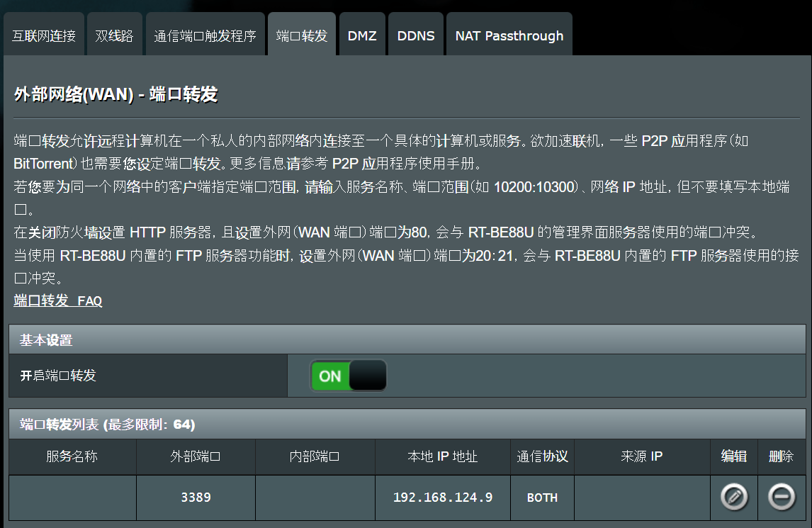The image size is (812, 528).
Task: Open the DMZ tab
Action: point(362,35)
